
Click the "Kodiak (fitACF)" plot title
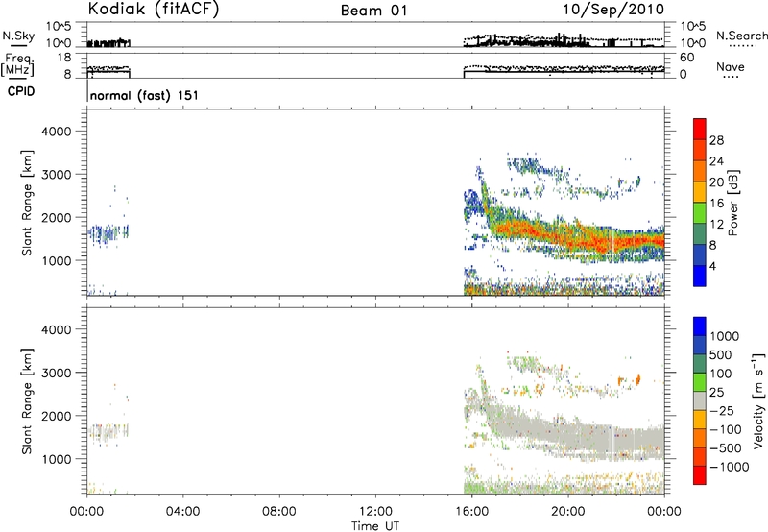coord(154,10)
